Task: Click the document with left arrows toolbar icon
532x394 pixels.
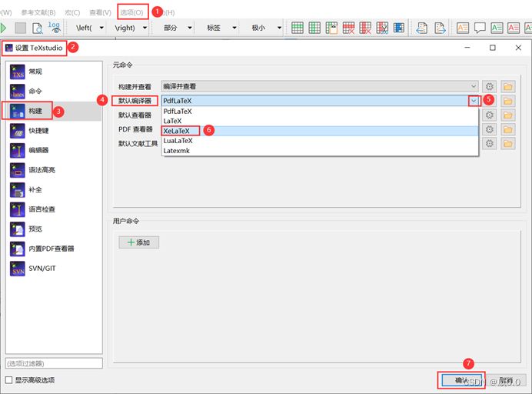Action: click(x=422, y=28)
